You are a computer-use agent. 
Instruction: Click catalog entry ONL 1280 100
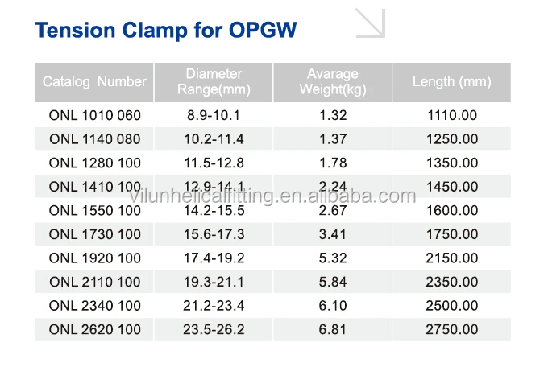coord(94,163)
